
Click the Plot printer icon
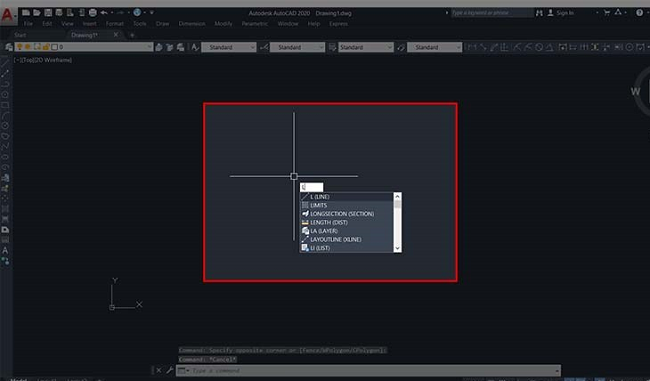pos(92,13)
